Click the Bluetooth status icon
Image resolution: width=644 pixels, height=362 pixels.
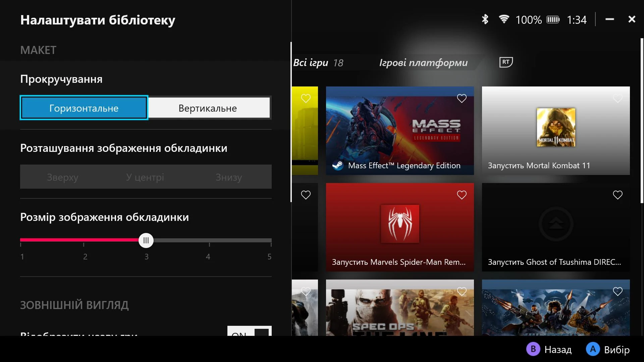pyautogui.click(x=485, y=19)
